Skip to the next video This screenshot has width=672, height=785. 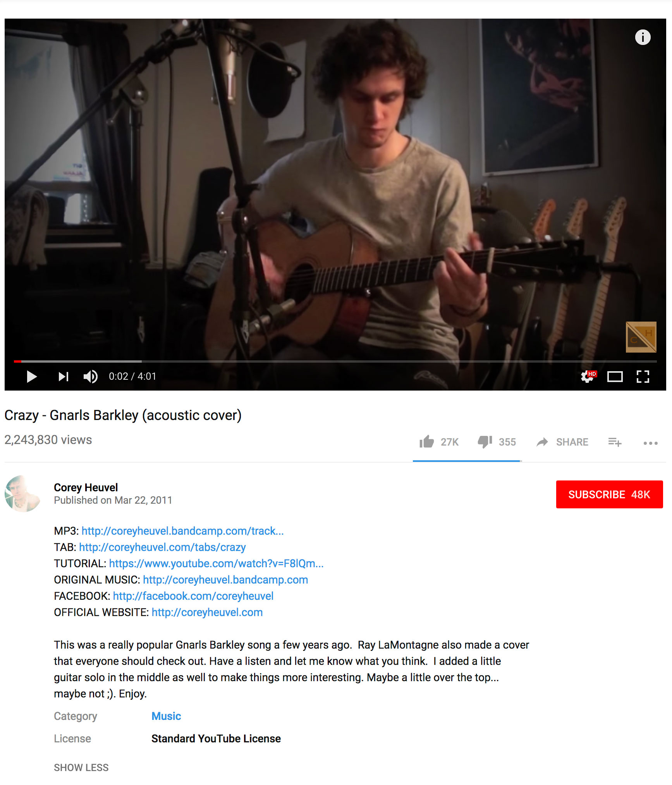coord(64,376)
